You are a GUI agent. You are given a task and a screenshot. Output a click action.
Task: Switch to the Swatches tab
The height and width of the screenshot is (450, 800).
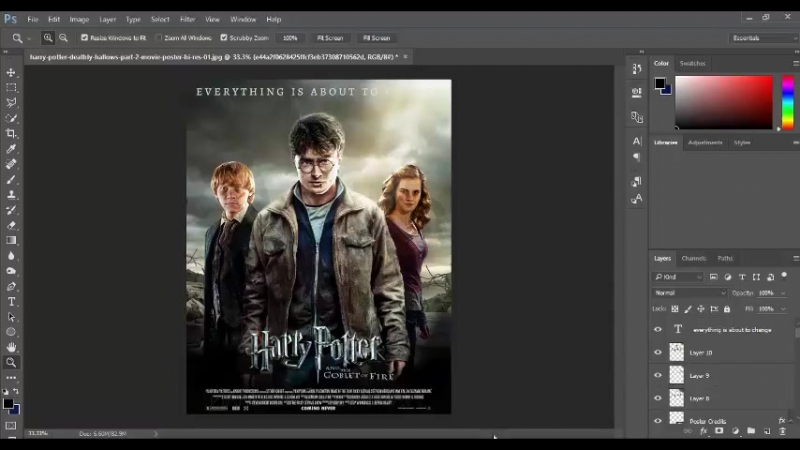(692, 63)
